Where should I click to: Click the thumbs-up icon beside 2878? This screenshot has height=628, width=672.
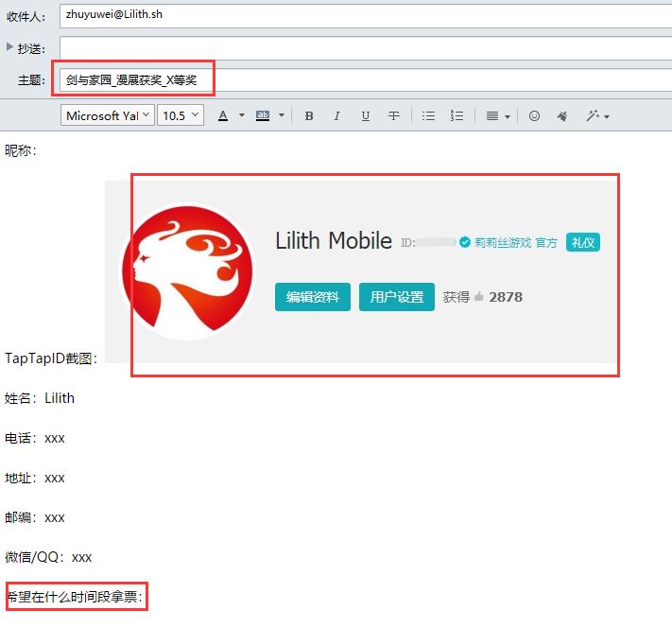[479, 296]
